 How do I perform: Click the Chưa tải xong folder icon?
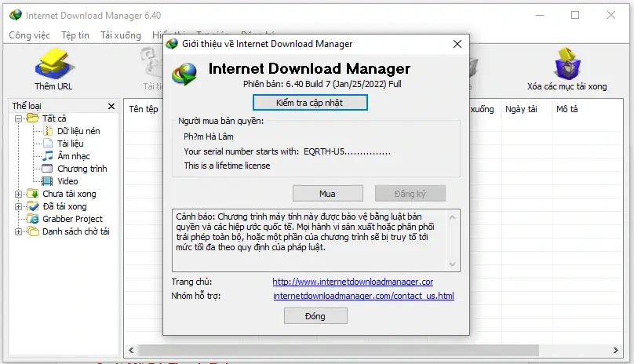coord(33,193)
